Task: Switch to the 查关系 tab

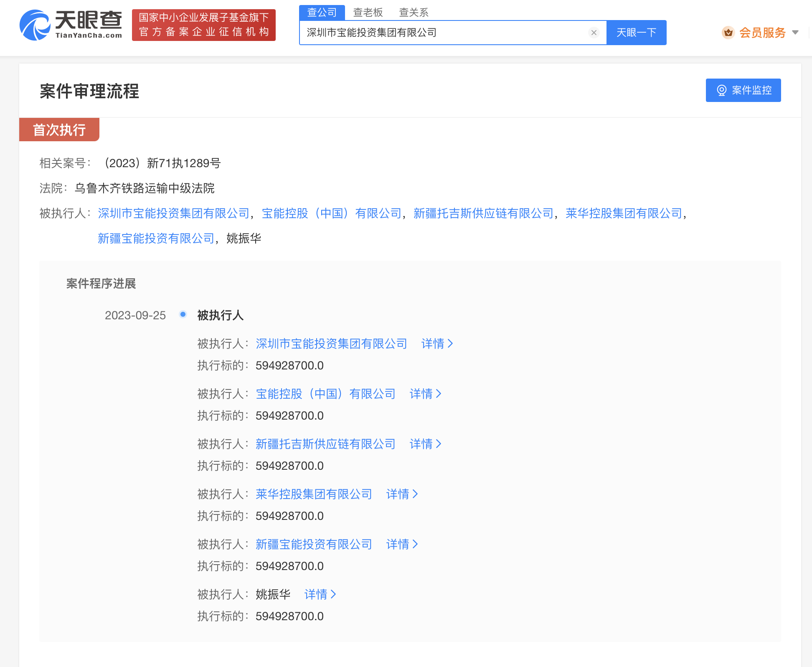Action: [414, 13]
